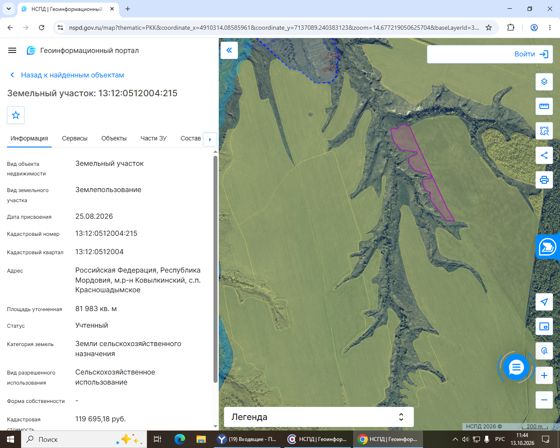This screenshot has height=448, width=560.
Task: Click the Геоинформационный портал logo
Action: [82, 51]
